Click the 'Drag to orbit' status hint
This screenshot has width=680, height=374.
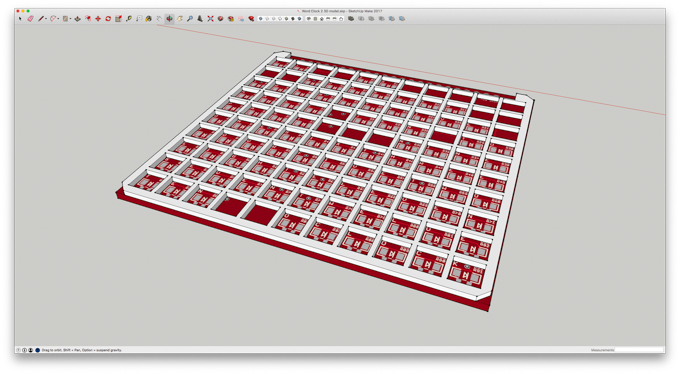coord(82,350)
